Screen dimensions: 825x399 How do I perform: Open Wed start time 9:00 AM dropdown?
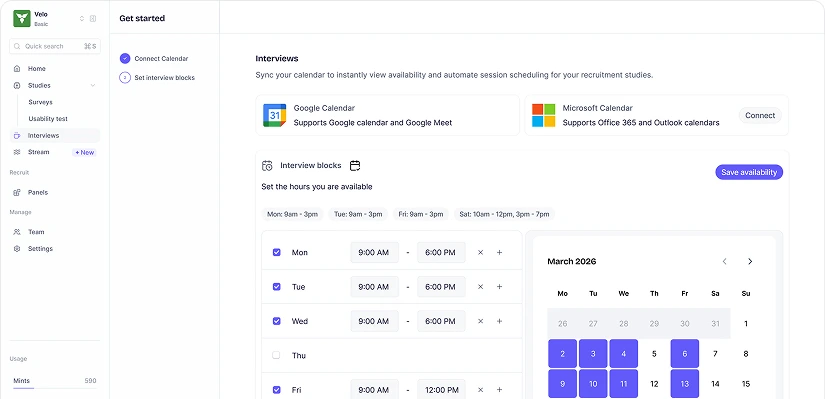374,321
